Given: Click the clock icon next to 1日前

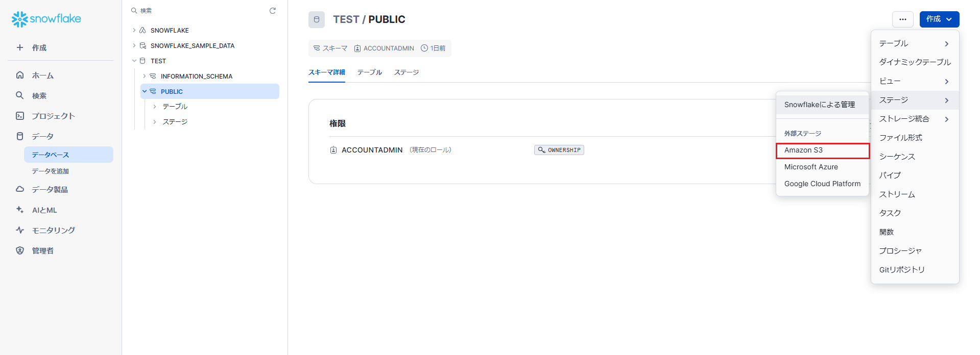Looking at the screenshot, I should click(x=424, y=48).
